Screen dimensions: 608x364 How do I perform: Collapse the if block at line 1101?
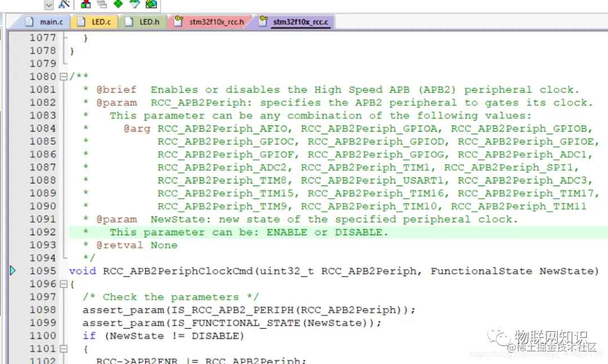click(x=64, y=349)
